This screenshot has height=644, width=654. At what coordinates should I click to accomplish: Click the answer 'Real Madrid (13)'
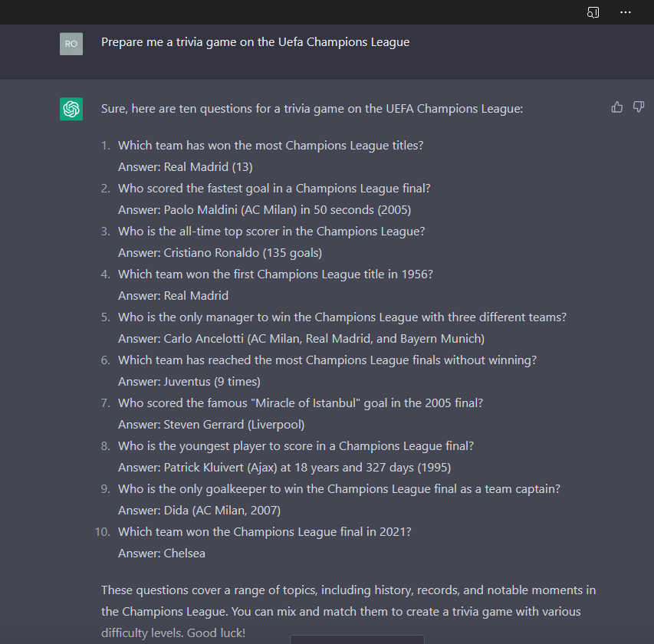pyautogui.click(x=186, y=167)
